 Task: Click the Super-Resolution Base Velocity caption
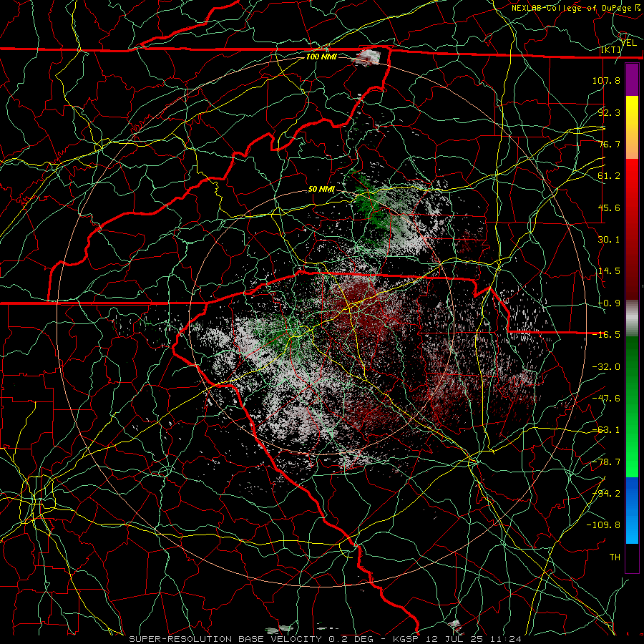pyautogui.click(x=326, y=639)
